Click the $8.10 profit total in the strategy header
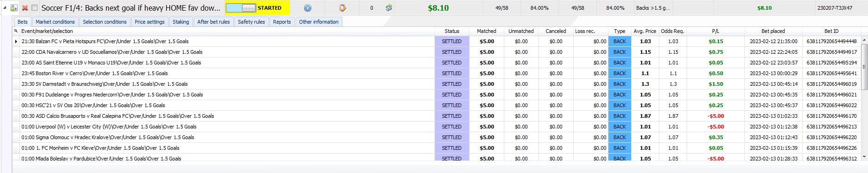This screenshot has width=868, height=173. point(438,8)
